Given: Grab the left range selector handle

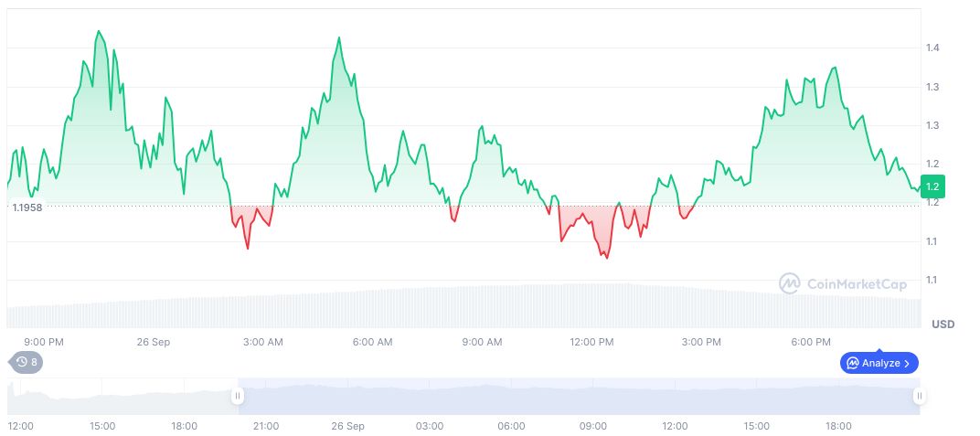Looking at the screenshot, I should click(238, 396).
